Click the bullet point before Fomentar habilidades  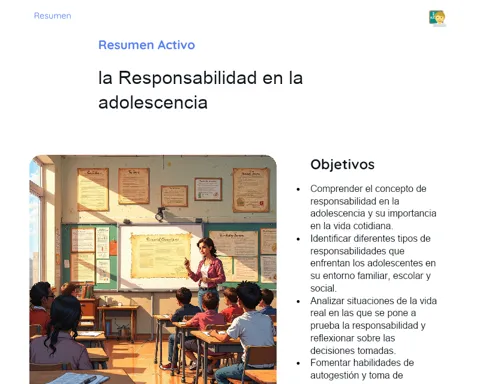tap(298, 363)
